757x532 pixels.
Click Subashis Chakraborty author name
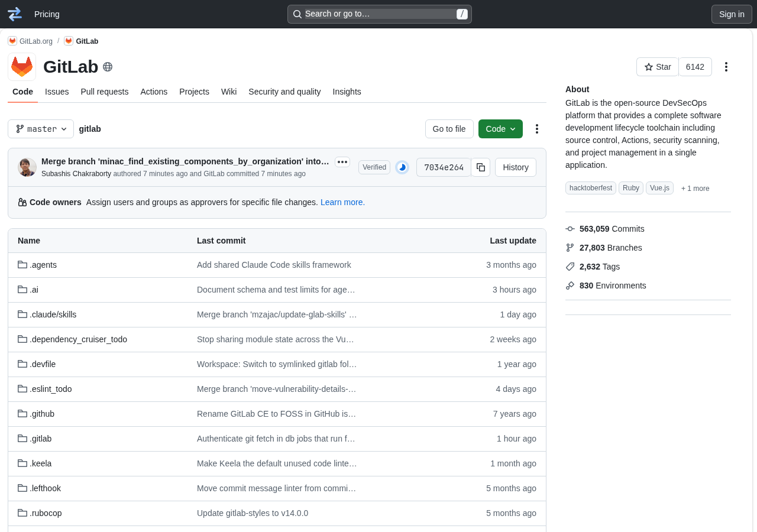(x=76, y=174)
